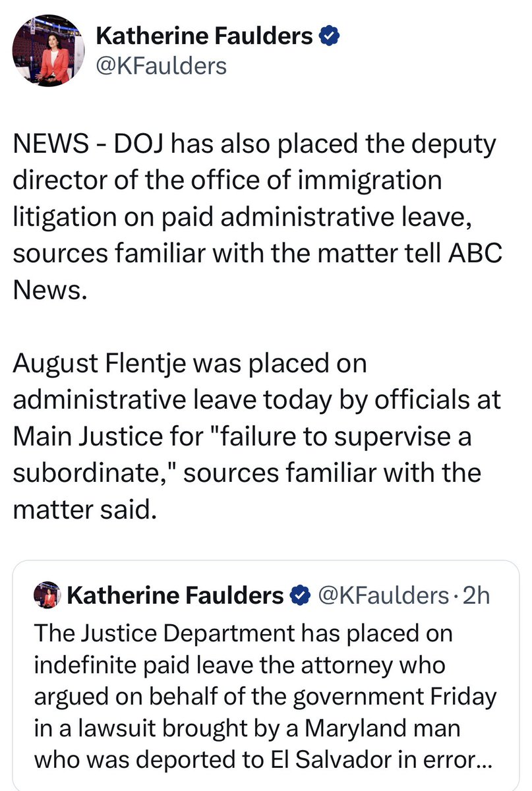
Task: Click the small avatar in the quoted tweet
Action: click(x=49, y=596)
